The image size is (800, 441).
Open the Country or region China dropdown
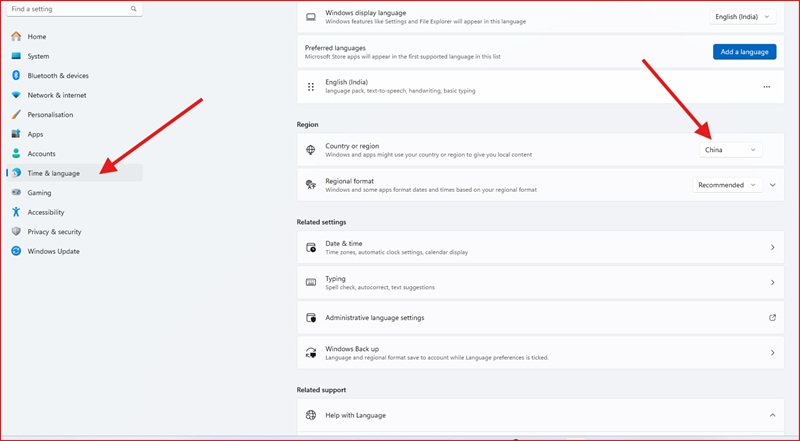pyautogui.click(x=731, y=150)
